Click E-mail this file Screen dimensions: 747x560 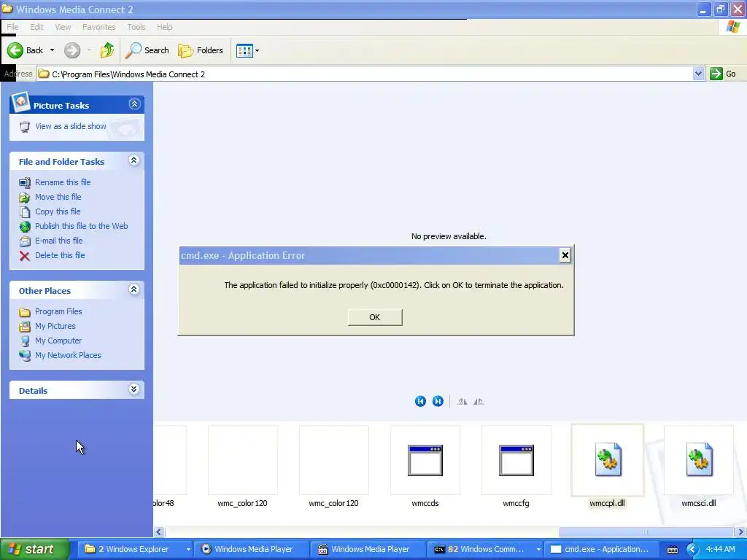pyautogui.click(x=59, y=241)
